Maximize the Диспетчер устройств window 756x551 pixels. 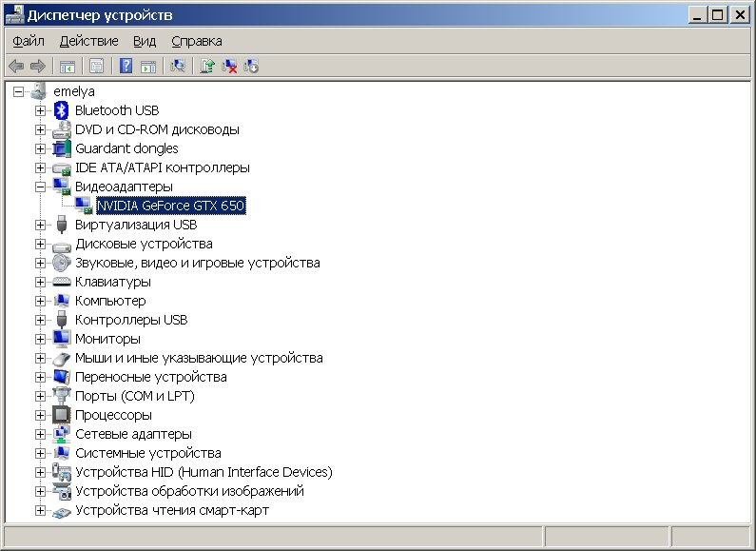click(x=717, y=15)
